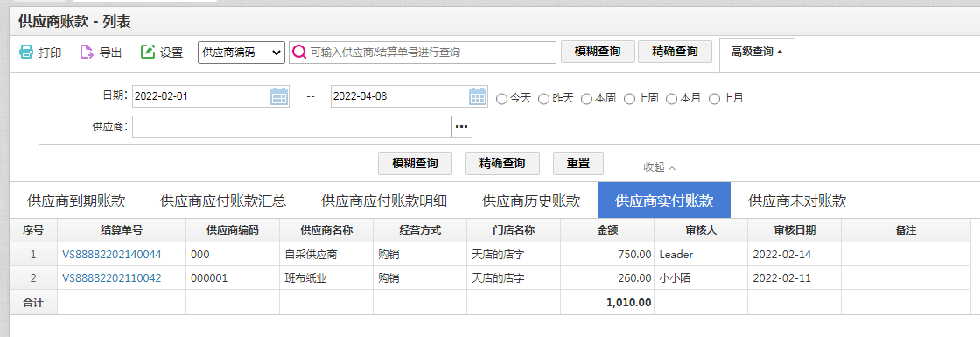Switch to the 供应商应付账款明细 tab
The image size is (980, 337).
(384, 200)
